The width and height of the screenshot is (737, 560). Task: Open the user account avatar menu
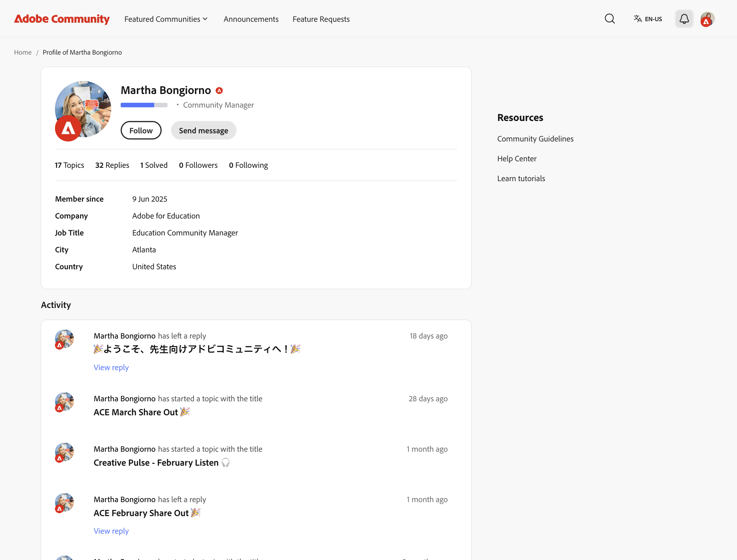(x=707, y=19)
